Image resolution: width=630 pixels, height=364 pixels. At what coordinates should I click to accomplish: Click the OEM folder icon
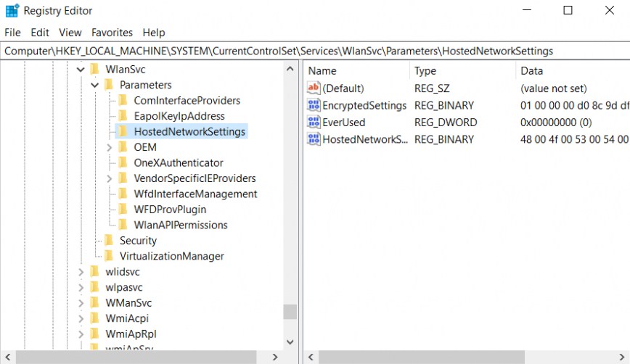(123, 147)
